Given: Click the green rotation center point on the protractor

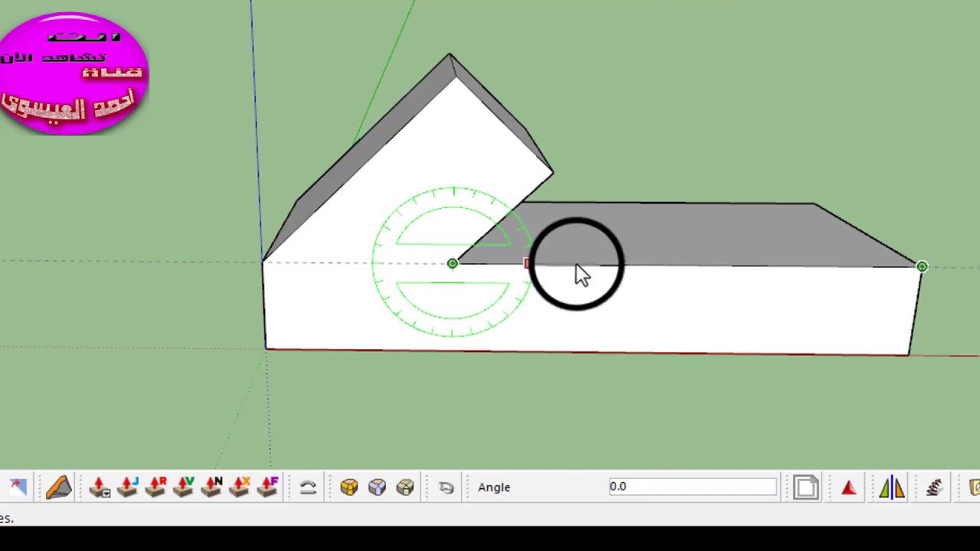Looking at the screenshot, I should point(452,263).
